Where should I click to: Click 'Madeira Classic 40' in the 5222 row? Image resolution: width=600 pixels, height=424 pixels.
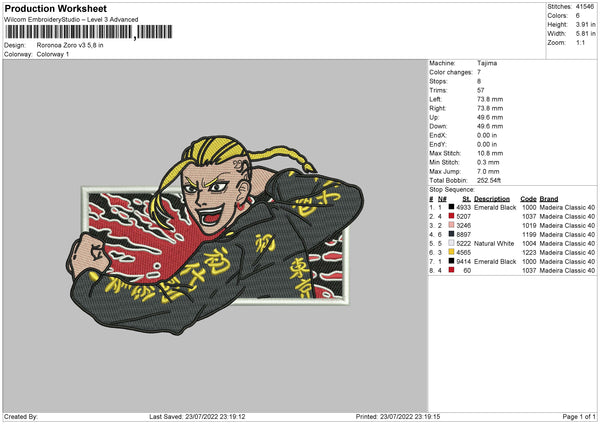pos(567,243)
